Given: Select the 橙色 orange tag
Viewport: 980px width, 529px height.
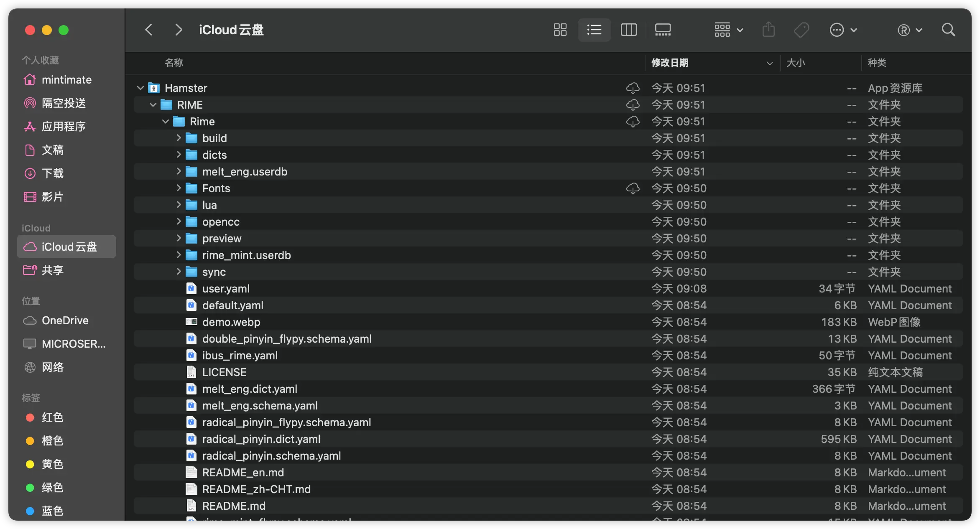Looking at the screenshot, I should [x=66, y=440].
